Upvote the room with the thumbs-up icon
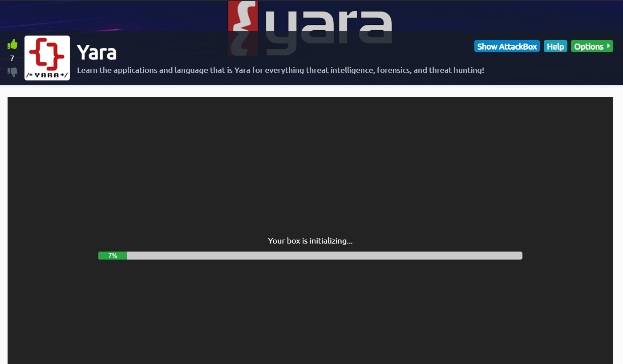This screenshot has height=364, width=623. pos(12,44)
